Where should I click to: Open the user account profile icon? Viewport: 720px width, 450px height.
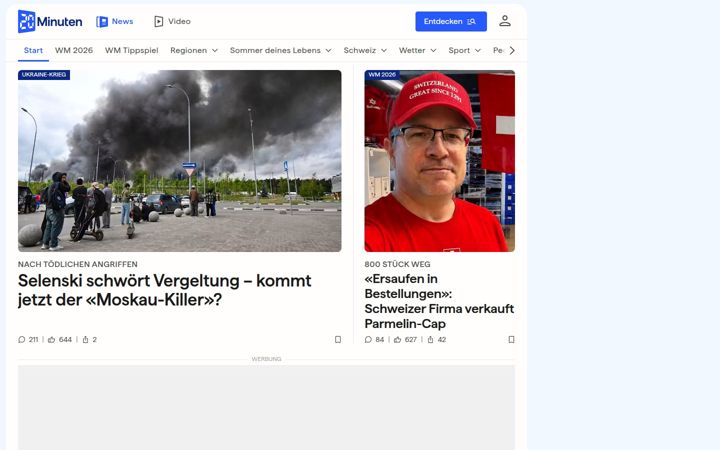pos(505,21)
